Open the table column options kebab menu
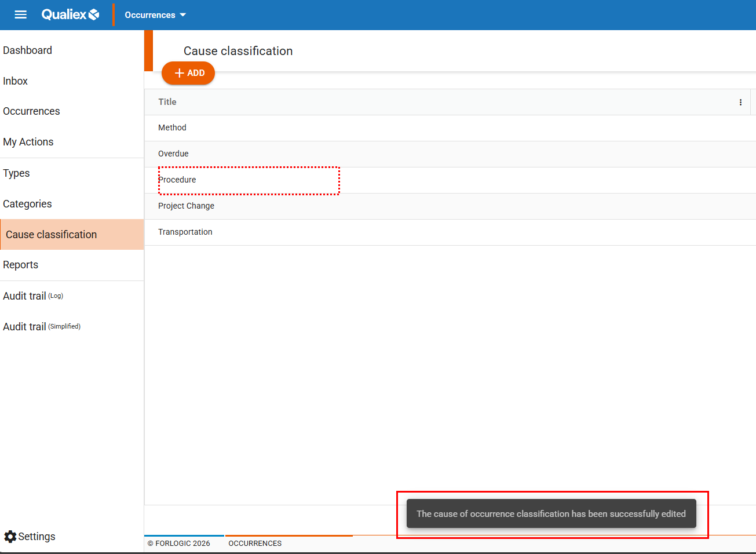The width and height of the screenshot is (756, 554). [x=740, y=103]
